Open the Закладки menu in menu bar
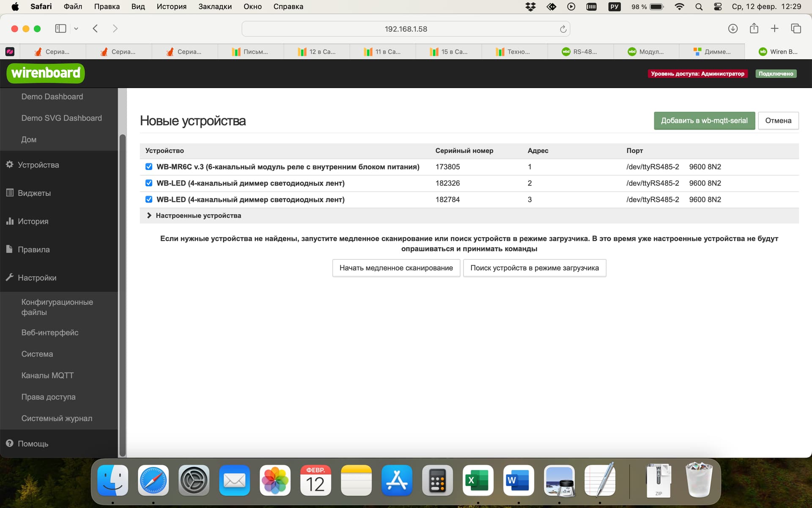Screen dimensions: 812x508 (x=215, y=6)
